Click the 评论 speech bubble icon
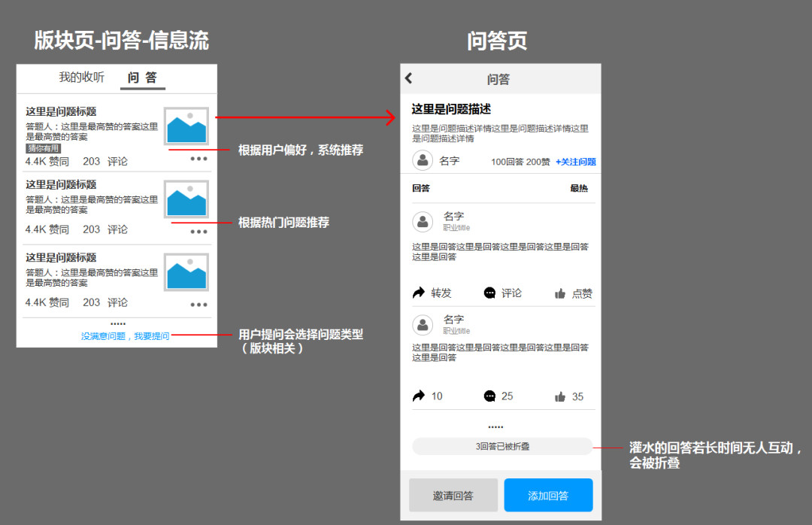The image size is (812, 525). coord(490,293)
